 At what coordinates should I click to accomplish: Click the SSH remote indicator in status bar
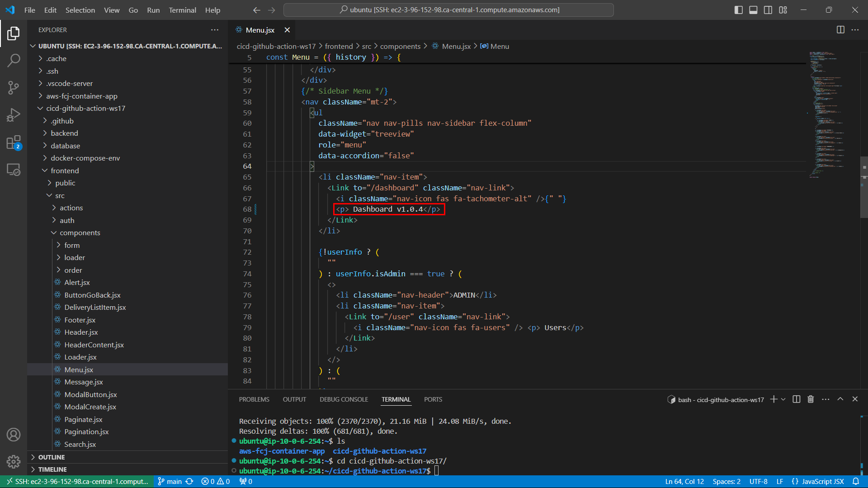point(77,482)
